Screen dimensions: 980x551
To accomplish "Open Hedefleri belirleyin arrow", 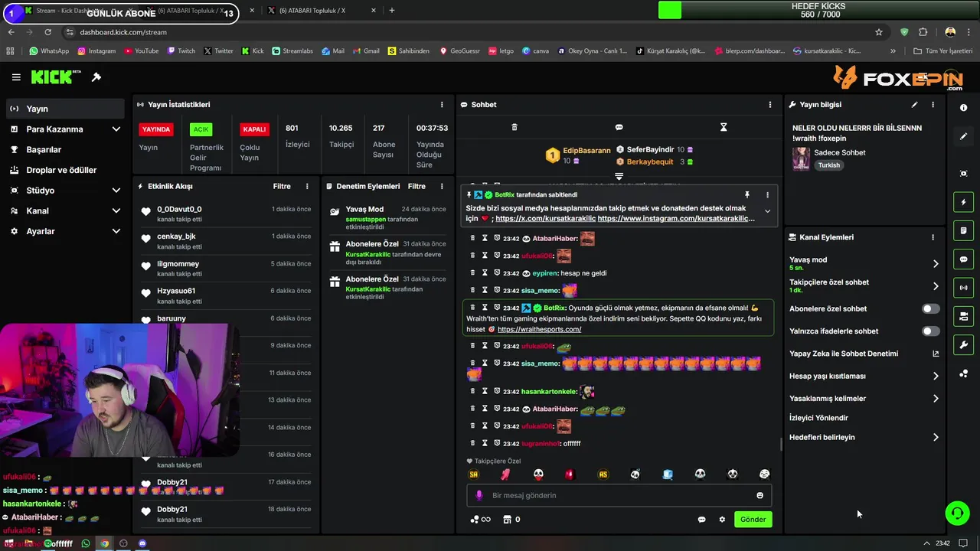I will point(935,437).
